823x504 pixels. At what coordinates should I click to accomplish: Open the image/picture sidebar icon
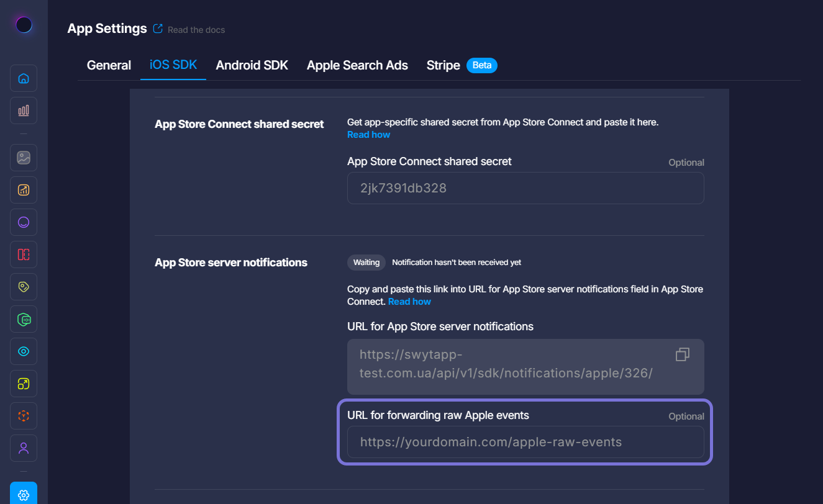coord(24,158)
